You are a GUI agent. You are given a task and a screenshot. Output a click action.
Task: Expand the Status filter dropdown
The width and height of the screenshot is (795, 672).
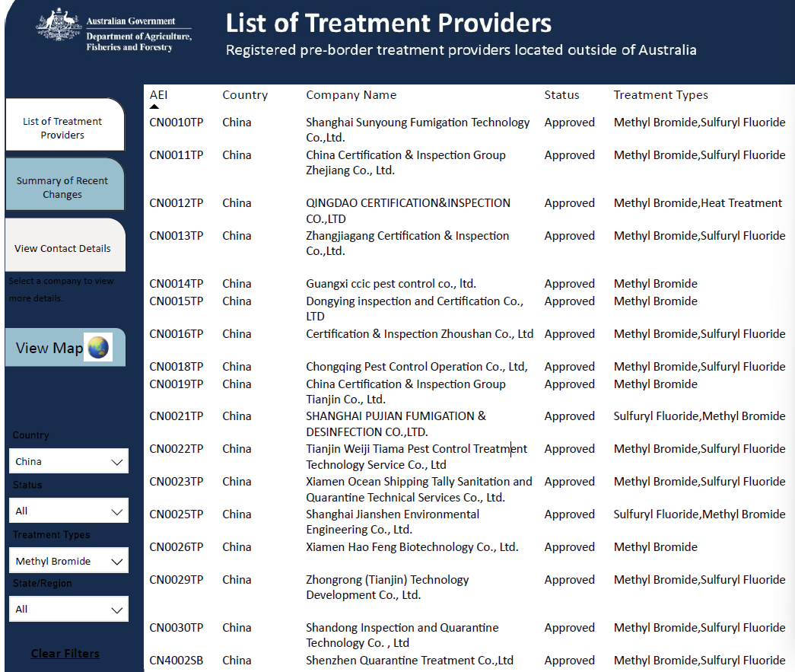tap(68, 511)
